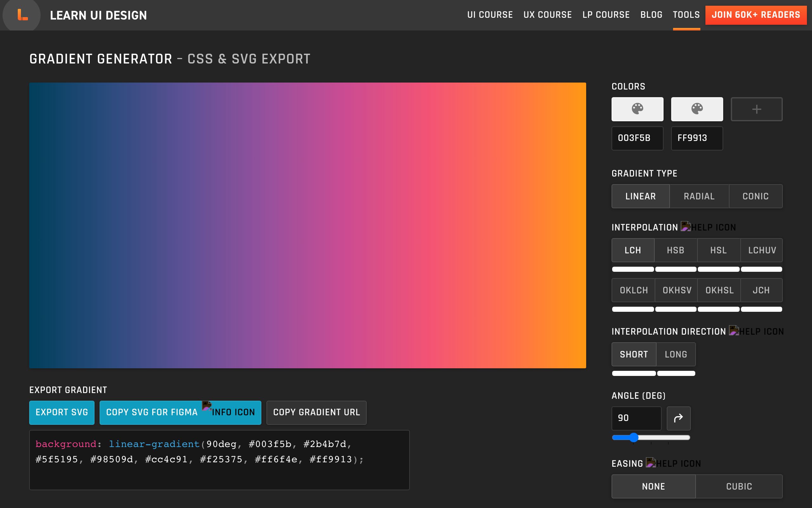Choose JCH interpolation
This screenshot has height=508, width=812.
click(x=761, y=290)
